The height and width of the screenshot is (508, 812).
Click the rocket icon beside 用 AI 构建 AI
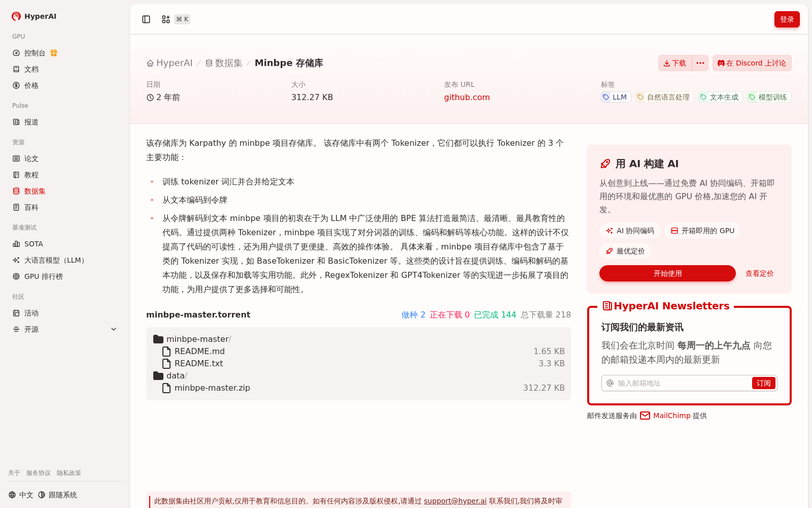605,164
